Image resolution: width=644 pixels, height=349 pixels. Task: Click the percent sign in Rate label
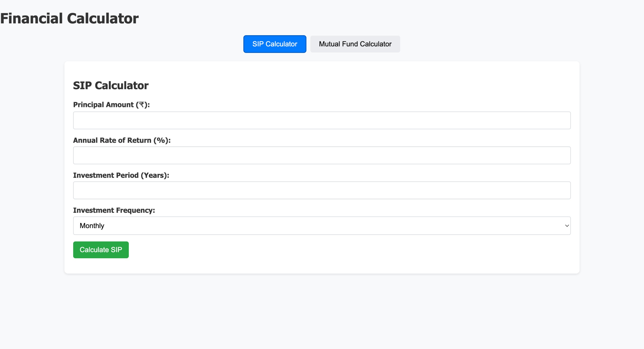click(x=161, y=140)
